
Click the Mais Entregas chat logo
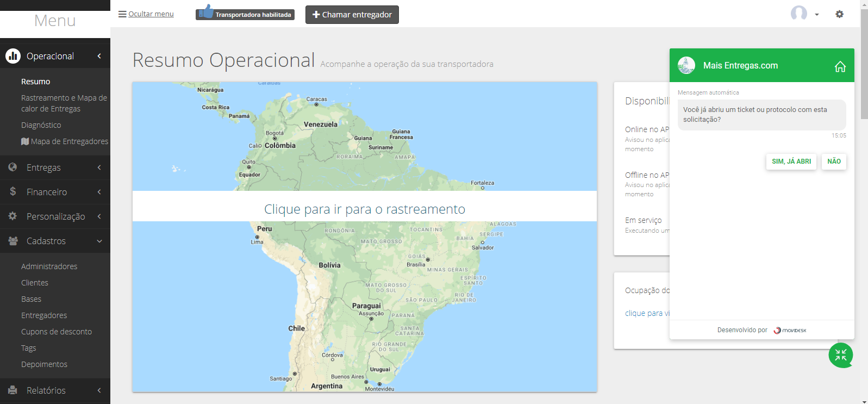click(x=686, y=65)
